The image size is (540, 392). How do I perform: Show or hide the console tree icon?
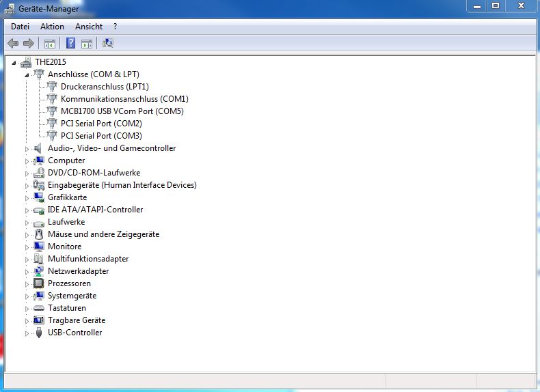point(50,43)
